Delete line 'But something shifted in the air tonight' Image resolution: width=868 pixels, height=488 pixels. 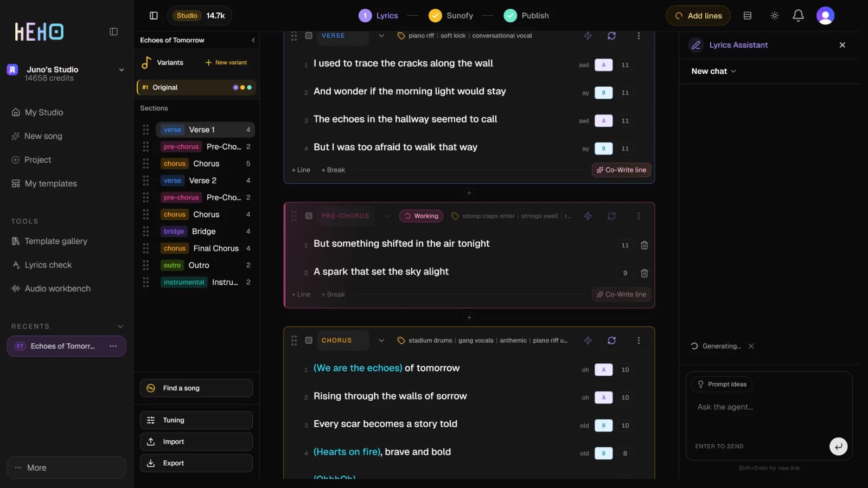[644, 245]
